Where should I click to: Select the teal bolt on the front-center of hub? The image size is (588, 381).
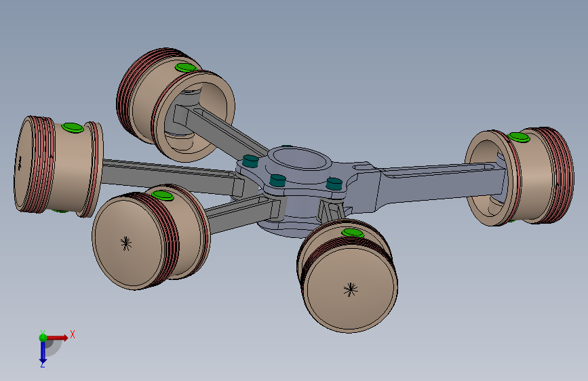[278, 181]
